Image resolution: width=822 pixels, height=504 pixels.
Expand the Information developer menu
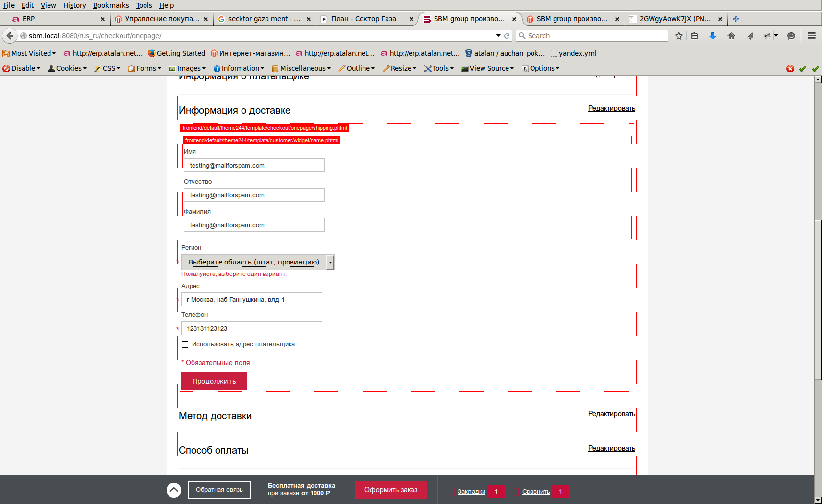click(239, 68)
